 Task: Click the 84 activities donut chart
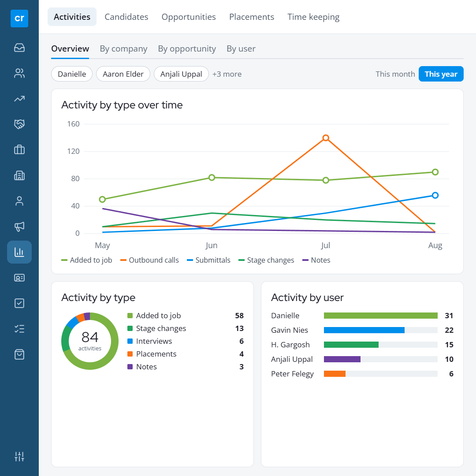(x=90, y=341)
